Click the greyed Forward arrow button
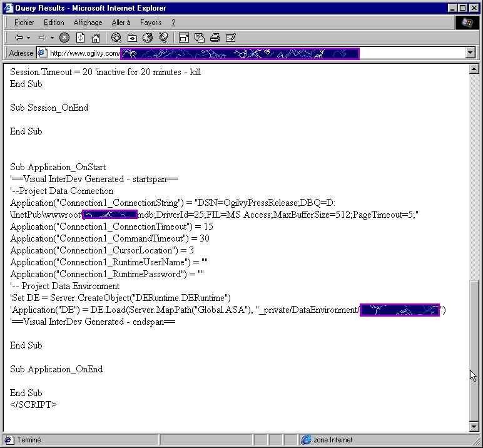483x448 pixels. click(x=42, y=38)
